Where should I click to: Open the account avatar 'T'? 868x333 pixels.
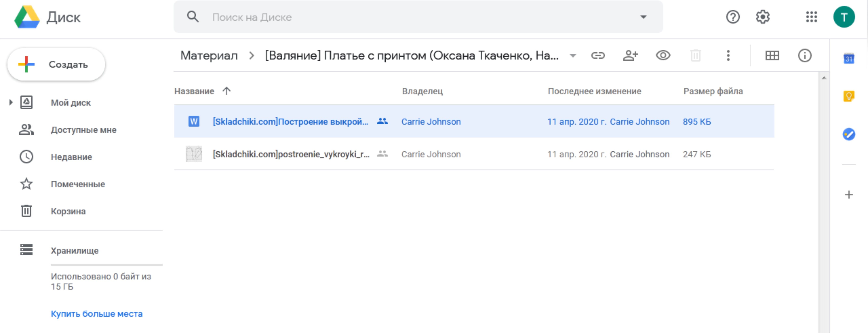(x=844, y=17)
